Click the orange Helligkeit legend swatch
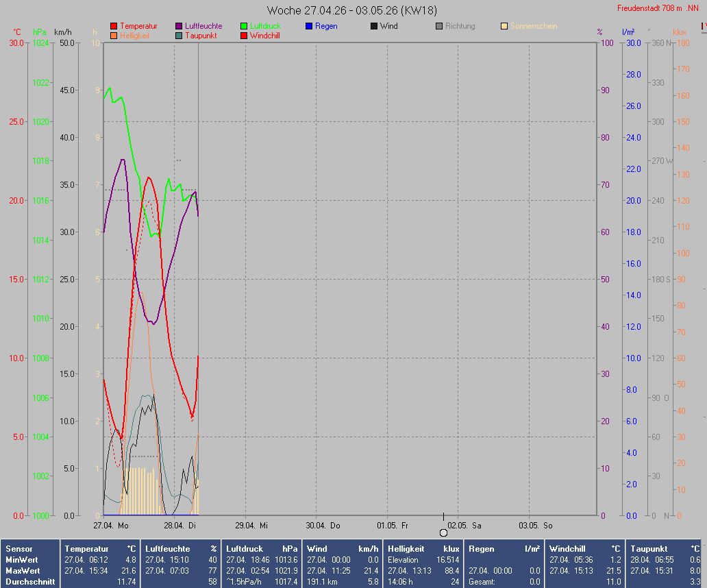 (114, 36)
